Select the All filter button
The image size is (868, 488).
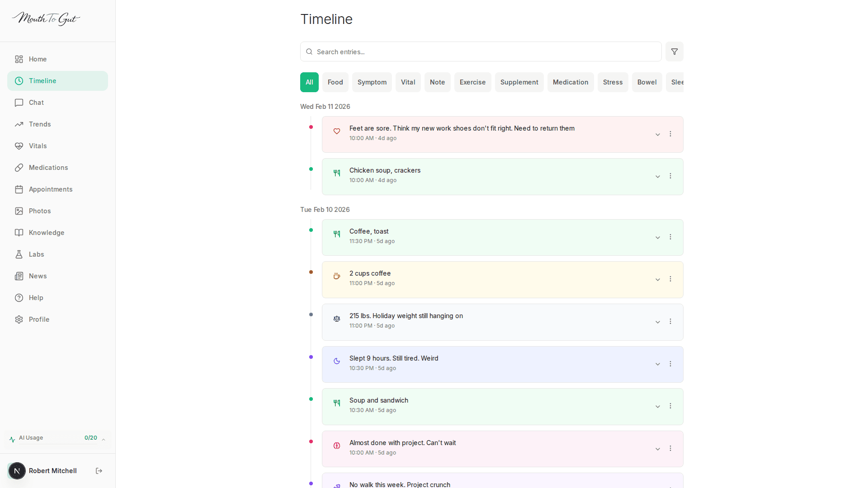pos(309,82)
